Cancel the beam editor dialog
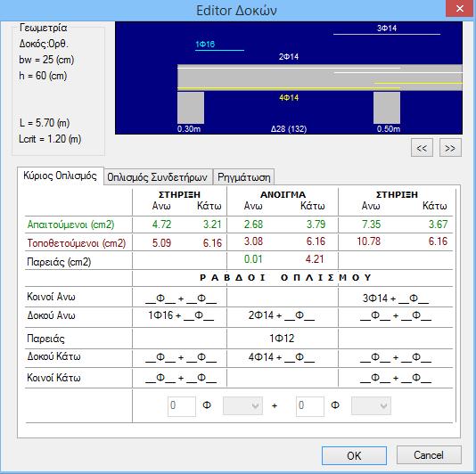The image size is (476, 474). point(429,455)
